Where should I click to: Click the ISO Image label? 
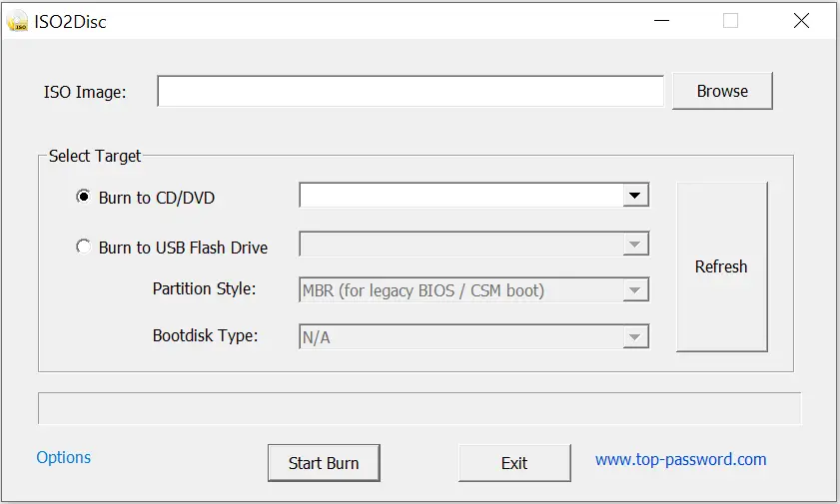pyautogui.click(x=85, y=92)
